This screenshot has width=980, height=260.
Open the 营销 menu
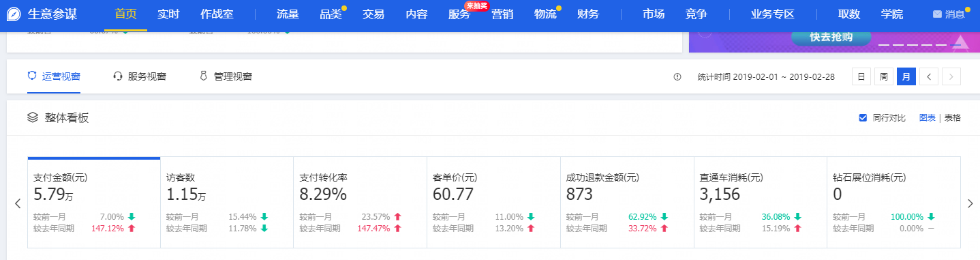[x=502, y=14]
